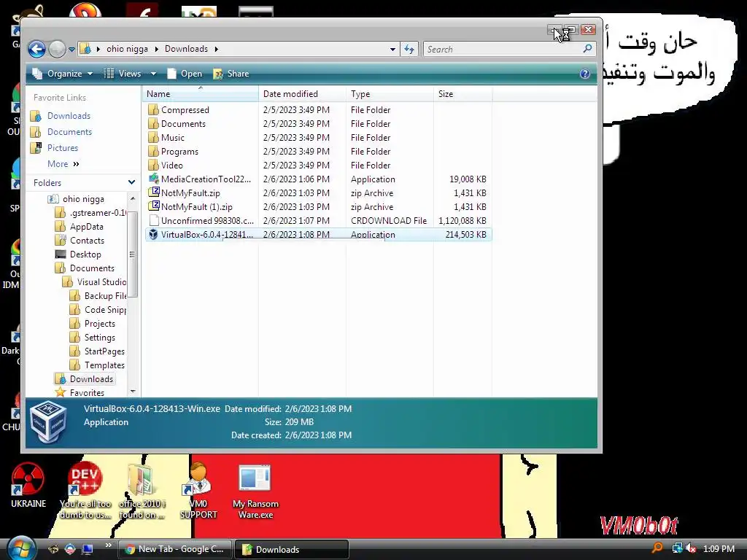Screen dimensions: 747x560
Task: Select Desktop in the folder tree
Action: click(x=85, y=254)
